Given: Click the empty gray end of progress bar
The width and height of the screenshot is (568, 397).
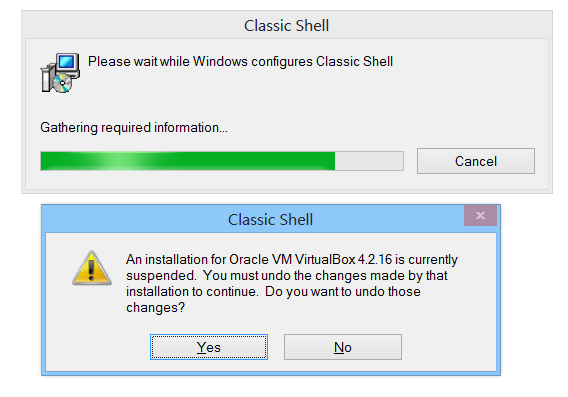Looking at the screenshot, I should 369,161.
